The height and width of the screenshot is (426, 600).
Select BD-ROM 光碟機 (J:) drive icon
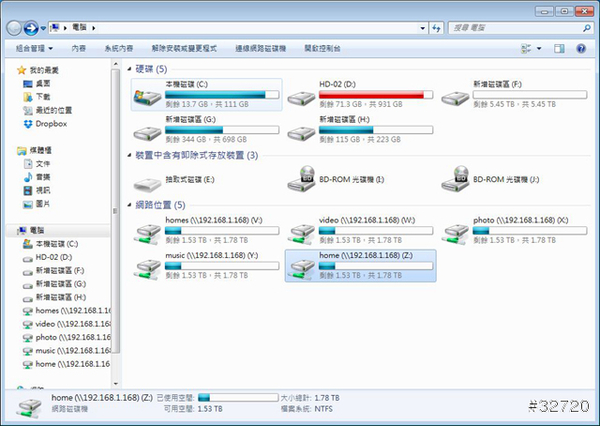click(455, 179)
